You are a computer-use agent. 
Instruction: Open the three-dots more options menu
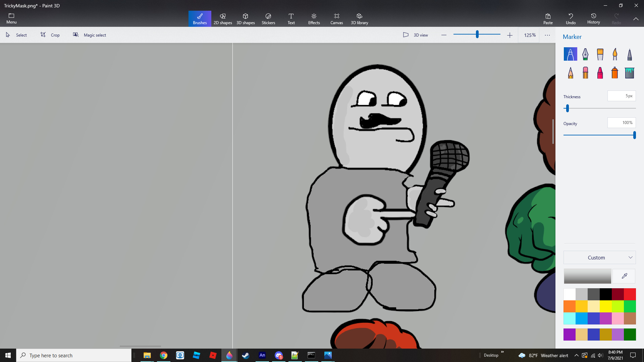tap(547, 35)
